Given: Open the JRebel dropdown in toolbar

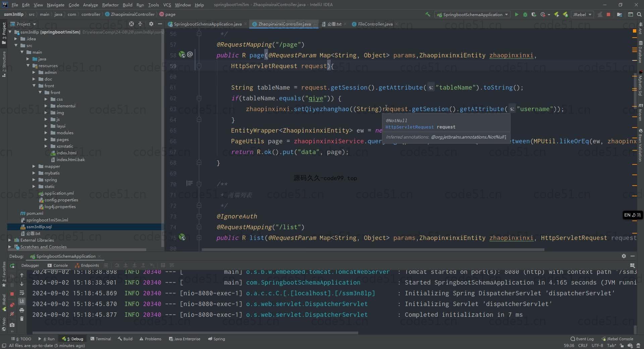Looking at the screenshot, I should tap(582, 14).
